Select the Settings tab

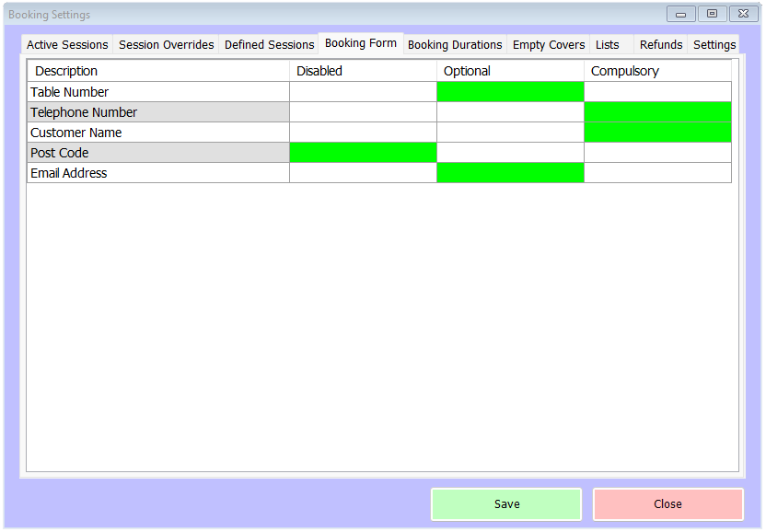point(714,44)
